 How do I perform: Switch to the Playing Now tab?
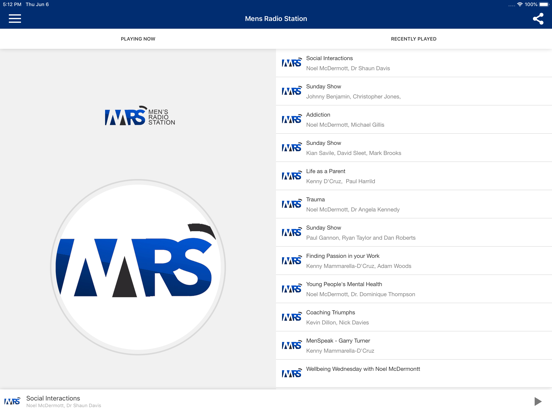(138, 39)
